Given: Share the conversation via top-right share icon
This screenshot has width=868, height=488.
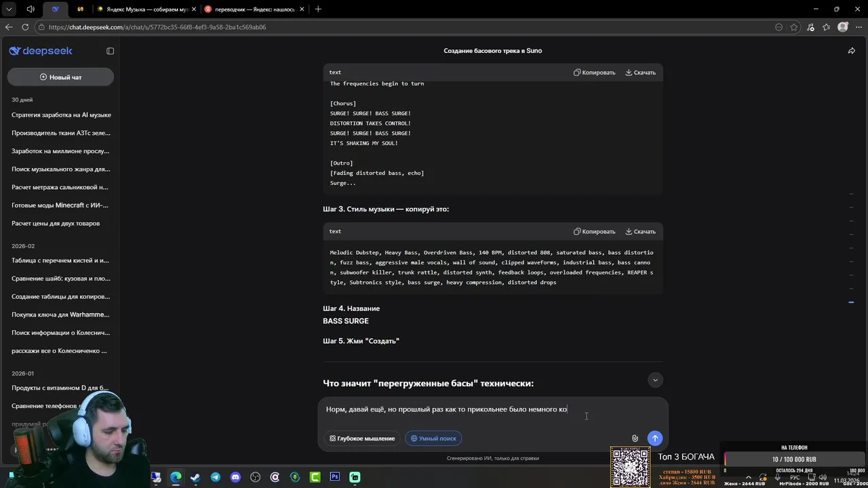Looking at the screenshot, I should (852, 51).
